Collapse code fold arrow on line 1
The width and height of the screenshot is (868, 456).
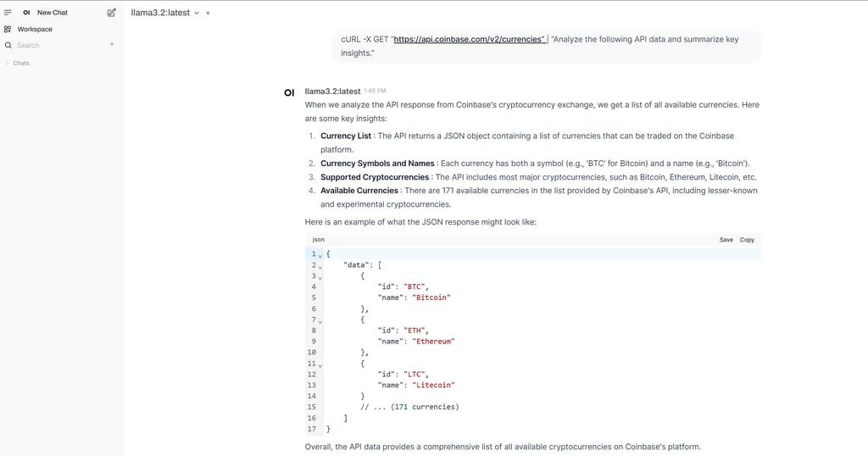pos(320,256)
